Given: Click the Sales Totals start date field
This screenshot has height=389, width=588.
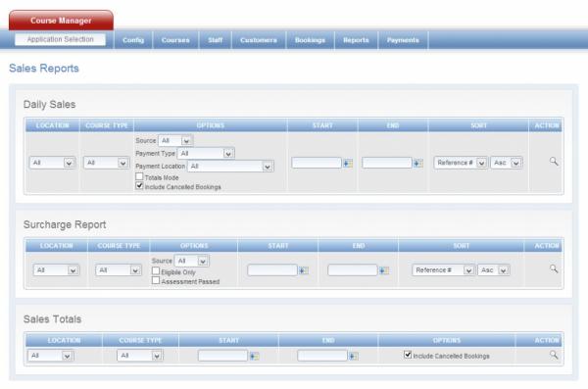Looking at the screenshot, I should pyautogui.click(x=222, y=356).
